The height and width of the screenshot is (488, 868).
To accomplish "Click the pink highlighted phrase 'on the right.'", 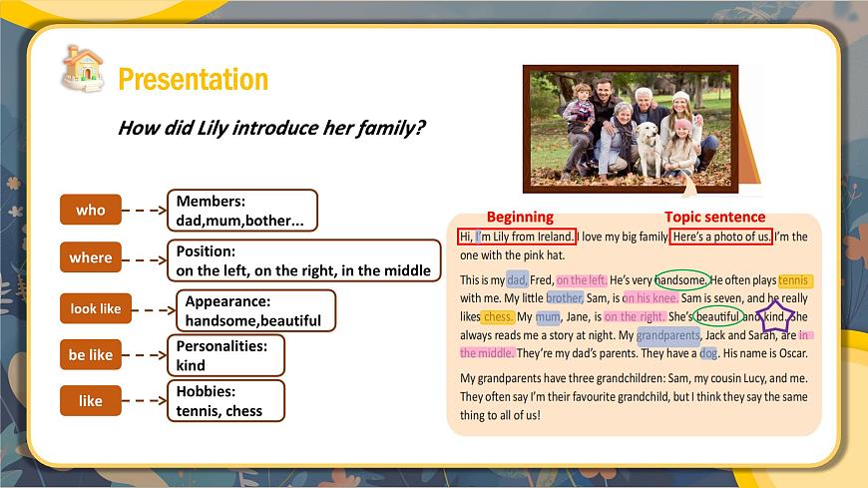I will point(635,316).
